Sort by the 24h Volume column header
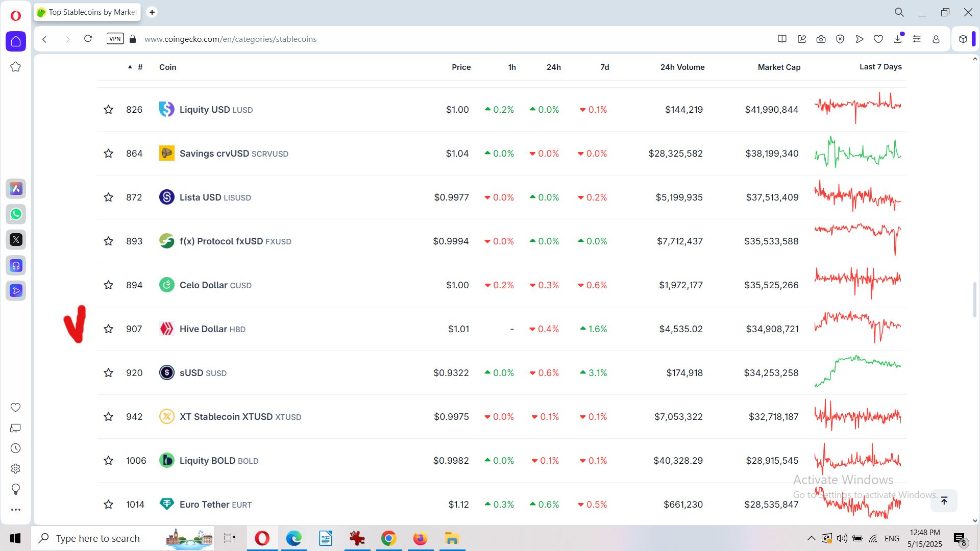Screen dimensions: 980x551 click(x=682, y=67)
